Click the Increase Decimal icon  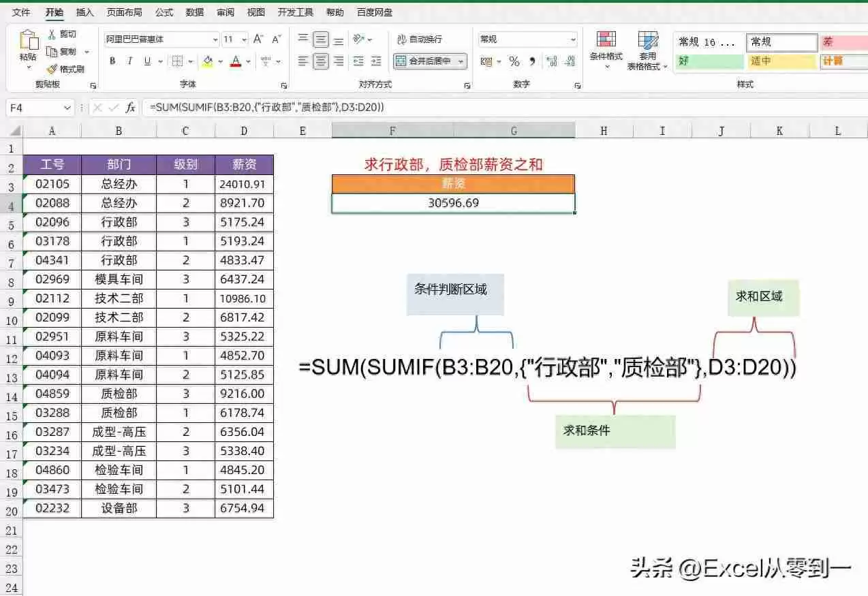[x=550, y=62]
